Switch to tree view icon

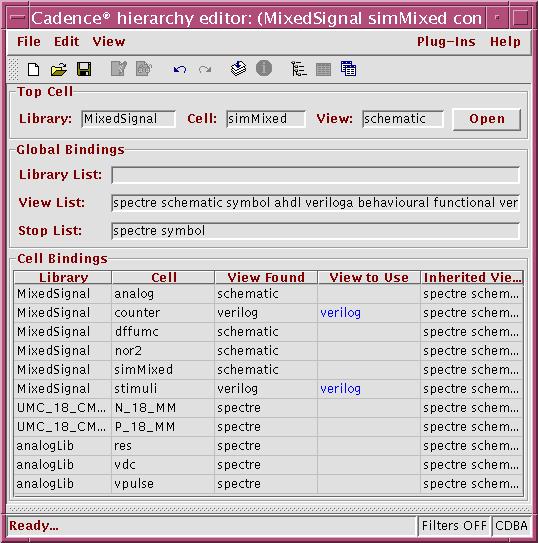(x=298, y=69)
